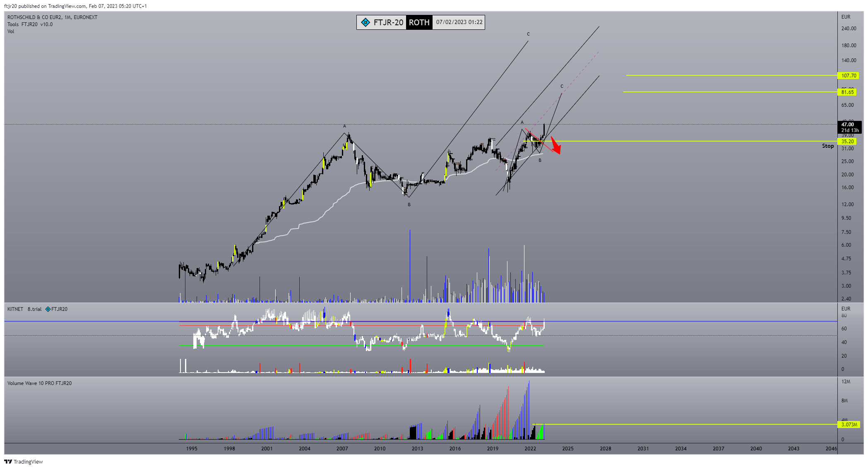This screenshot has width=868, height=469.
Task: Click the 2019 label on time axis
Action: pyautogui.click(x=493, y=449)
